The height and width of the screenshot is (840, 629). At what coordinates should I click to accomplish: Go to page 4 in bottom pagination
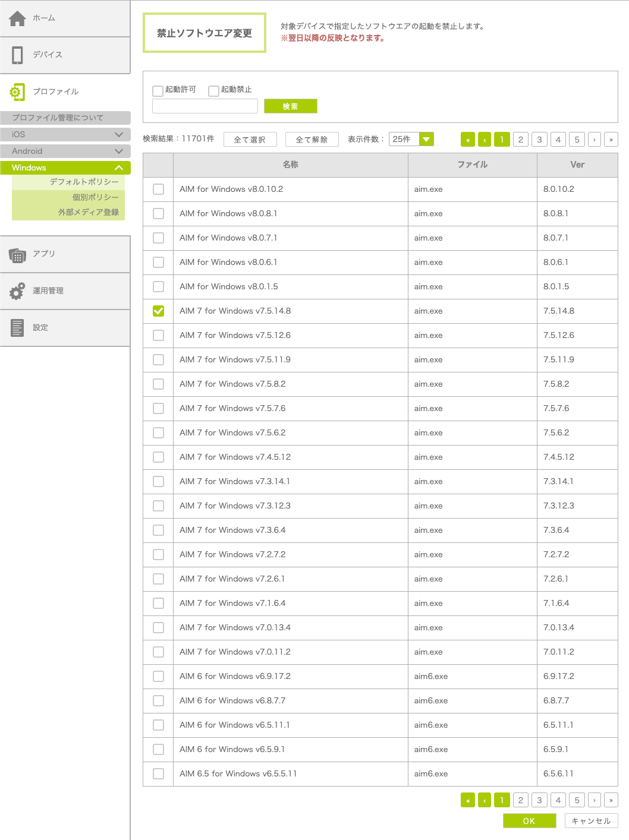click(558, 800)
